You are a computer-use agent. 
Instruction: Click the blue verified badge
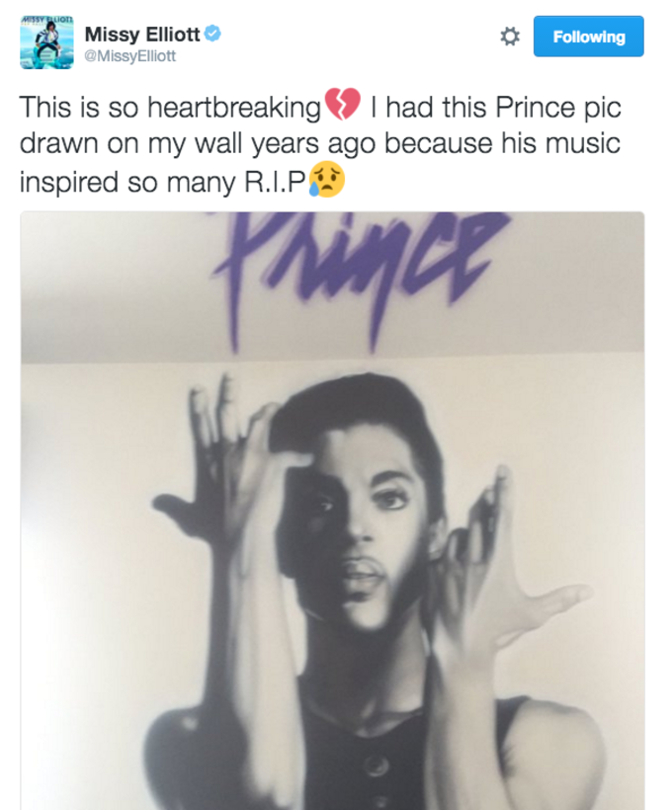(x=213, y=34)
